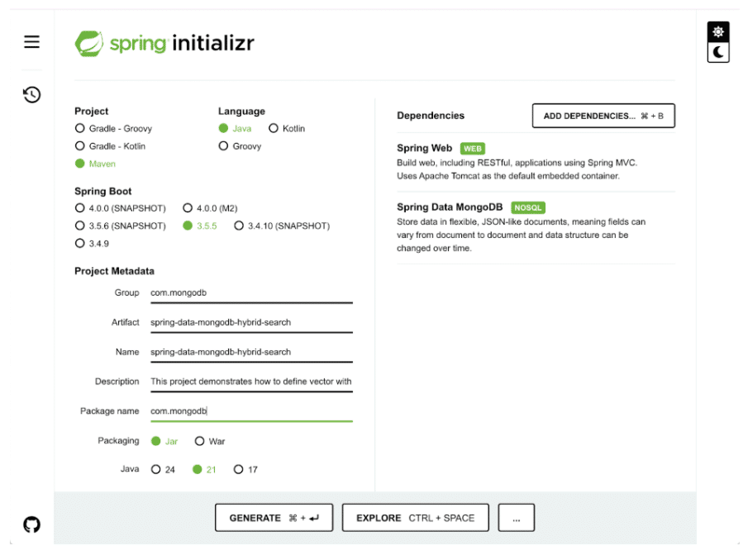Select Gradle - Groovy project type
The width and height of the screenshot is (743, 560).
click(80, 128)
